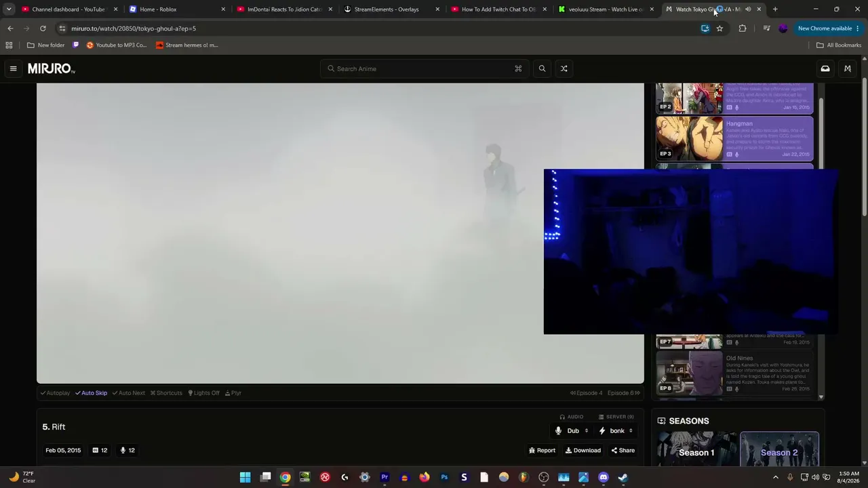Viewport: 868px width, 488px height.
Task: Open the Miruro profile M icon
Action: click(848, 68)
